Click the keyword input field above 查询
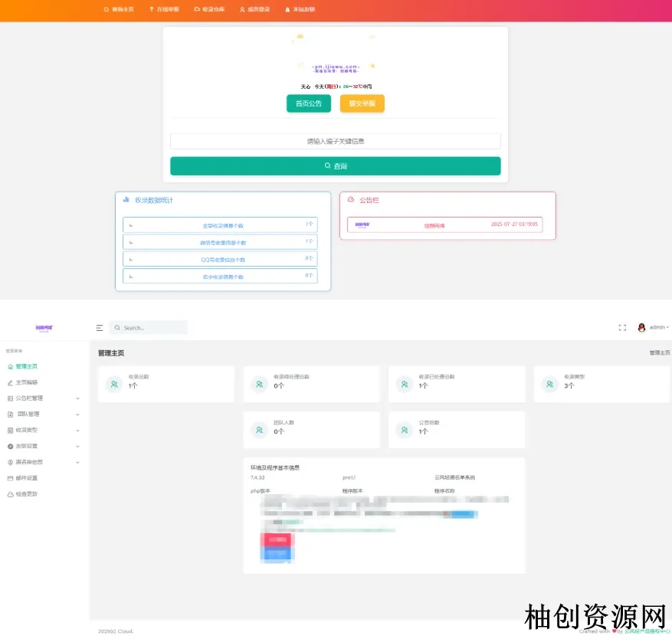 point(335,141)
